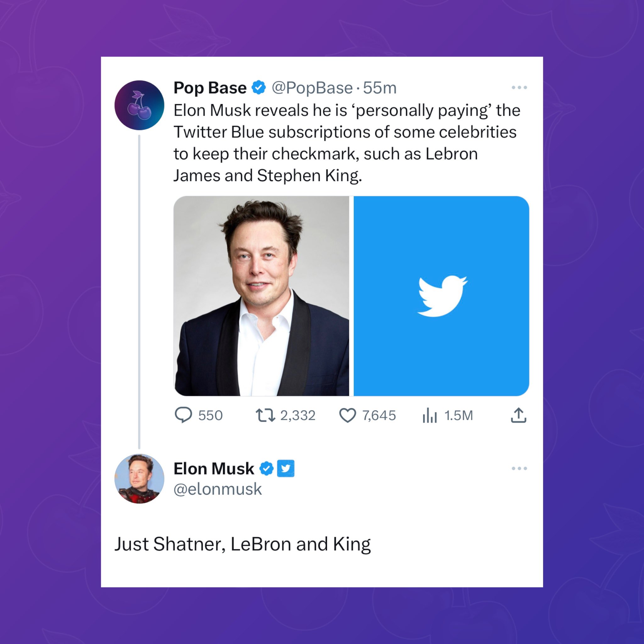Viewport: 644px width, 644px height.
Task: Open the @PopBase handle link
Action: coord(312,88)
